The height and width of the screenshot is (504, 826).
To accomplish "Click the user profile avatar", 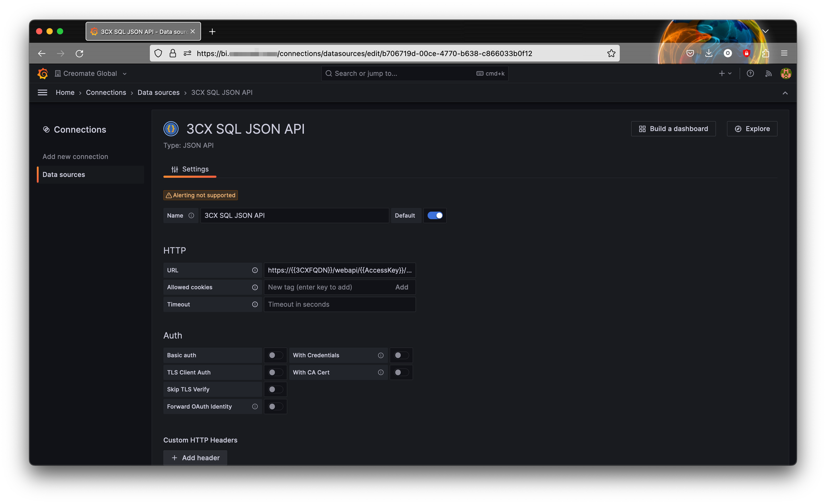I will 786,73.
